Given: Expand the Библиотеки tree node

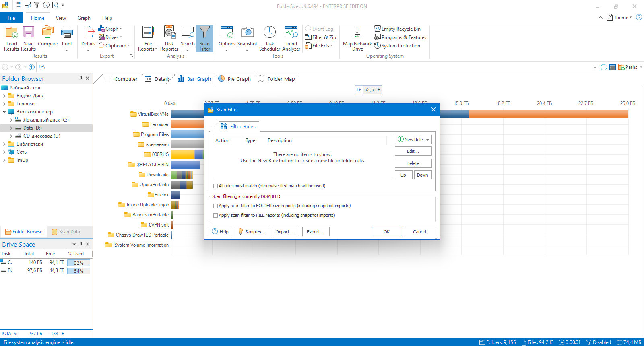Looking at the screenshot, I should [x=4, y=144].
